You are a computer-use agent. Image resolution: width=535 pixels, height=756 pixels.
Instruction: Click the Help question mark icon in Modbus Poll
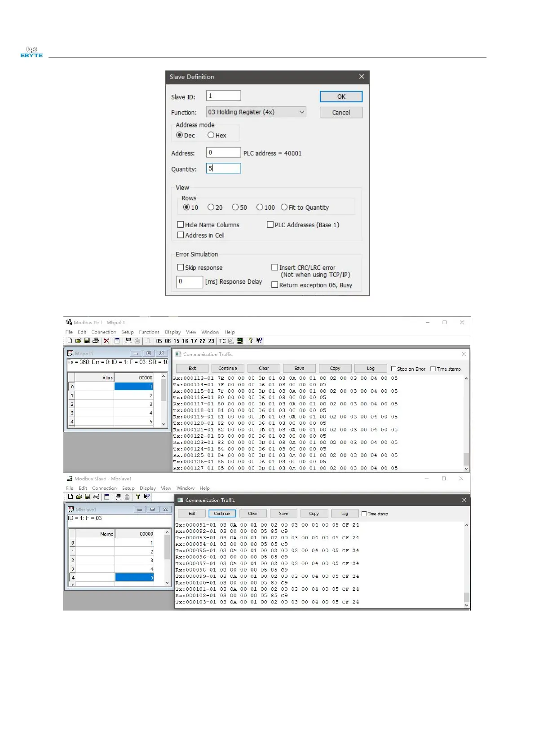pos(250,341)
